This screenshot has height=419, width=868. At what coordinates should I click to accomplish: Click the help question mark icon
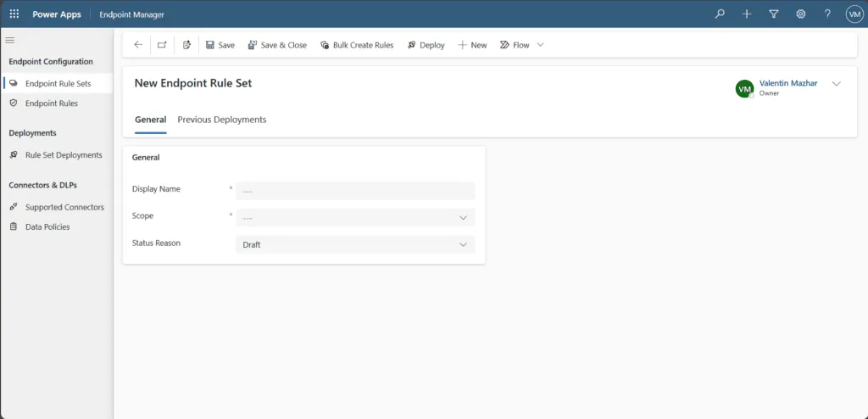click(x=827, y=14)
